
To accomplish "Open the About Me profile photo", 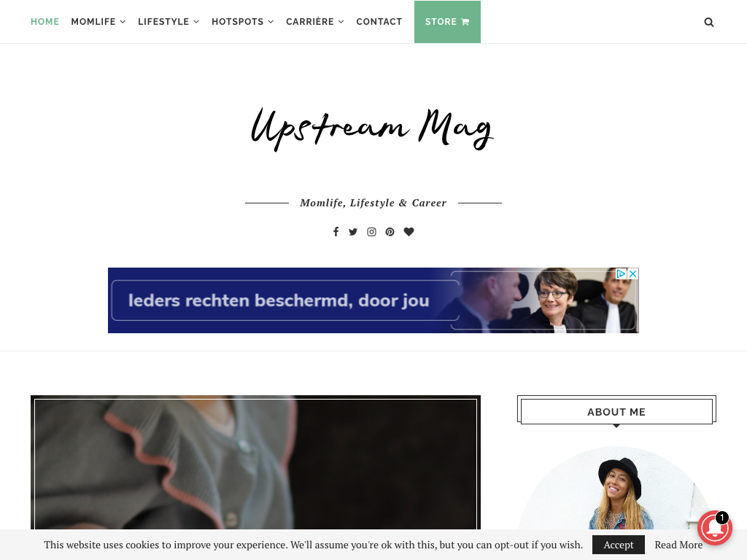I will (x=616, y=488).
